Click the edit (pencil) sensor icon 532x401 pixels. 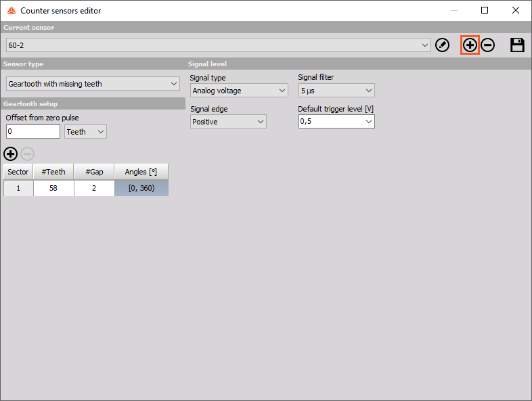click(x=442, y=45)
